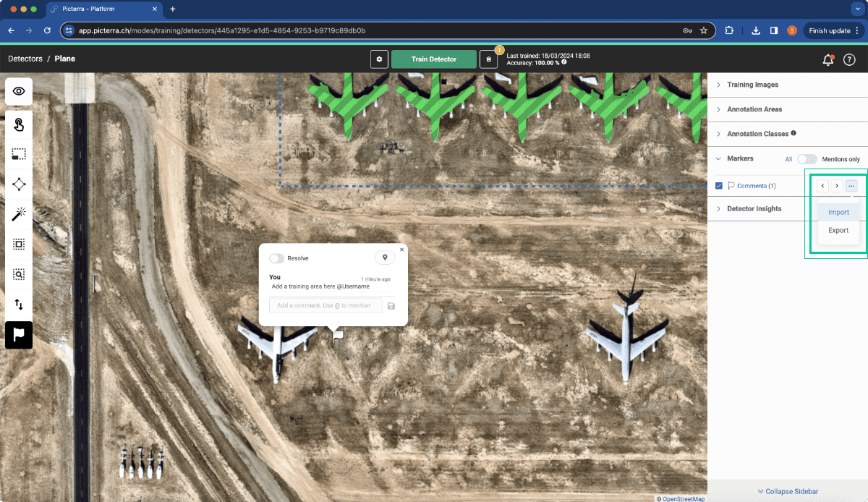This screenshot has height=502, width=868.
Task: Choose Import from the markers menu
Action: coord(838,213)
